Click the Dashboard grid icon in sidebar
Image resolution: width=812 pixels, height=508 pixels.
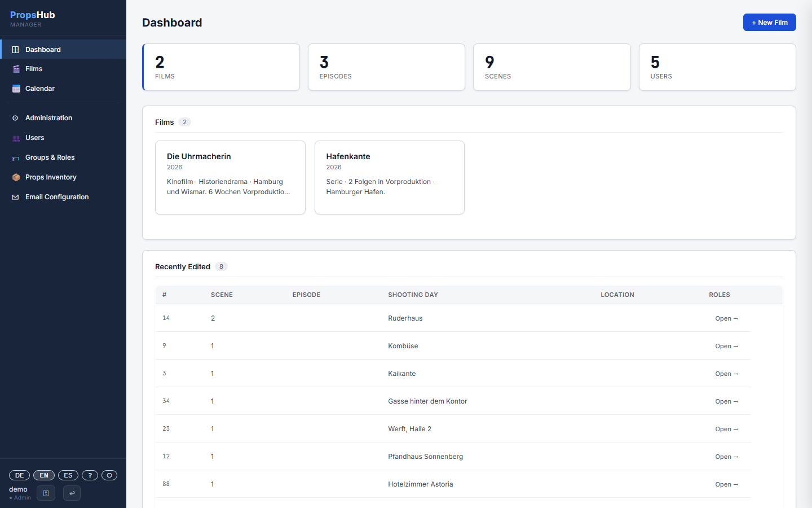pyautogui.click(x=16, y=50)
